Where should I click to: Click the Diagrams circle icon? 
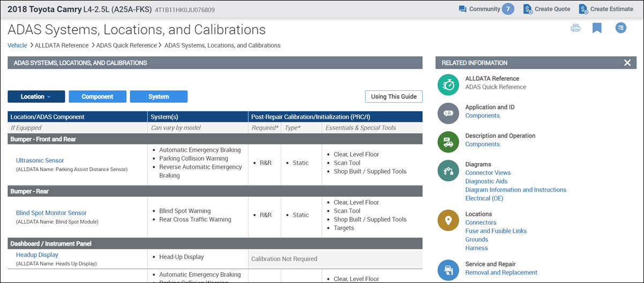point(448,171)
